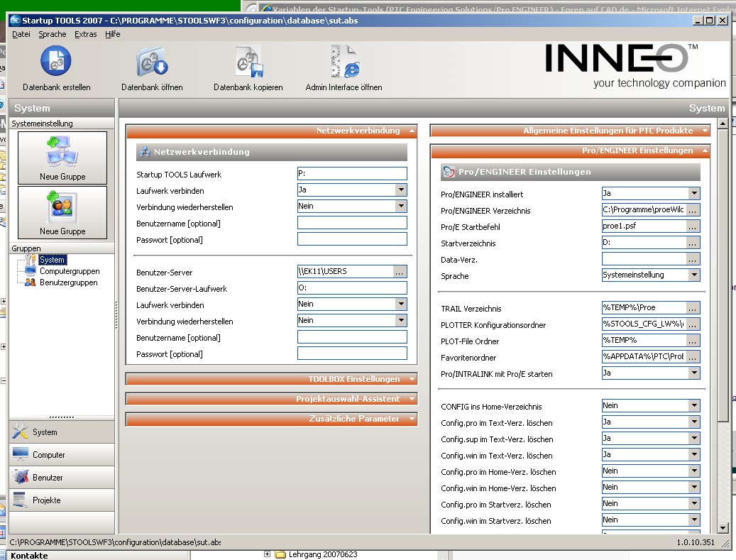The height and width of the screenshot is (560, 736).
Task: Open the Sprache menu
Action: [x=52, y=34]
